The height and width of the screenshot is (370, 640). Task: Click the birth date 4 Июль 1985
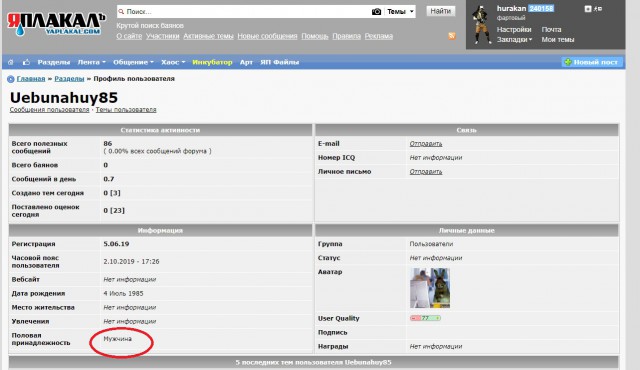123,293
